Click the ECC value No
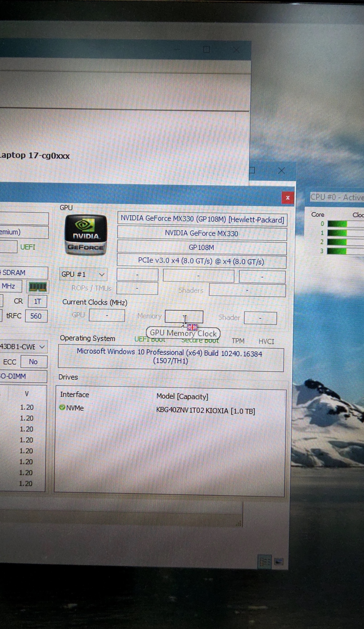 [33, 362]
